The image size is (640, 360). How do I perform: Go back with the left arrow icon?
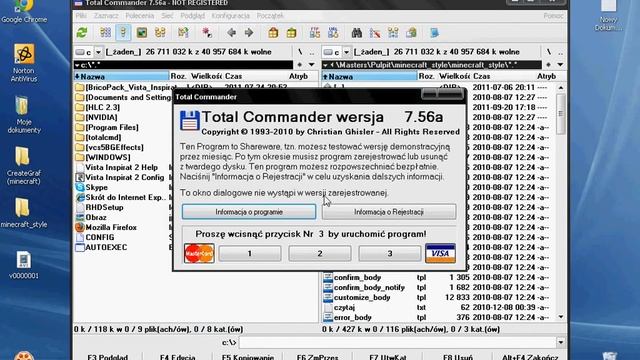coord(231,33)
